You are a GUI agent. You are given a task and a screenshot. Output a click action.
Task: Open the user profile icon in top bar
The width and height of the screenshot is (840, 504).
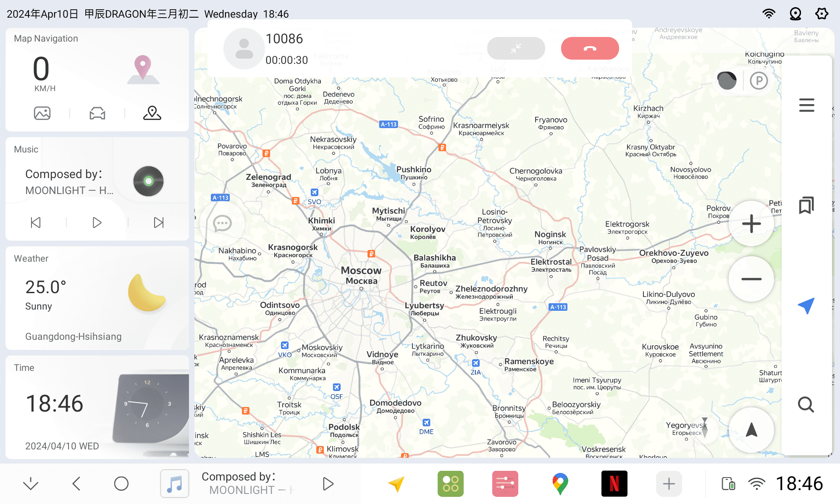point(795,14)
